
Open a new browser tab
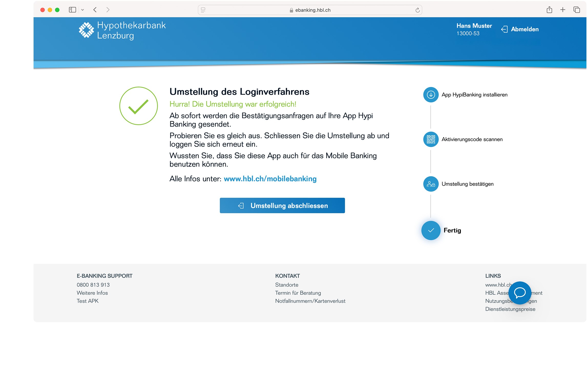coord(563,9)
